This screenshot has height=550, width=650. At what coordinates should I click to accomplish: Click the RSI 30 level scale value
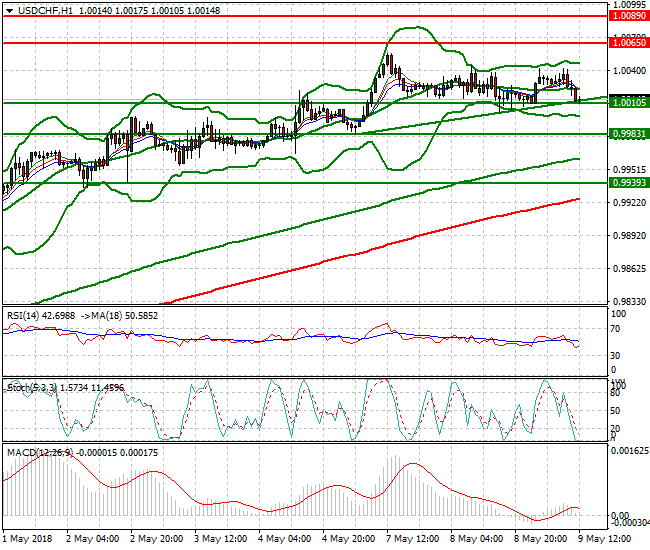(616, 356)
